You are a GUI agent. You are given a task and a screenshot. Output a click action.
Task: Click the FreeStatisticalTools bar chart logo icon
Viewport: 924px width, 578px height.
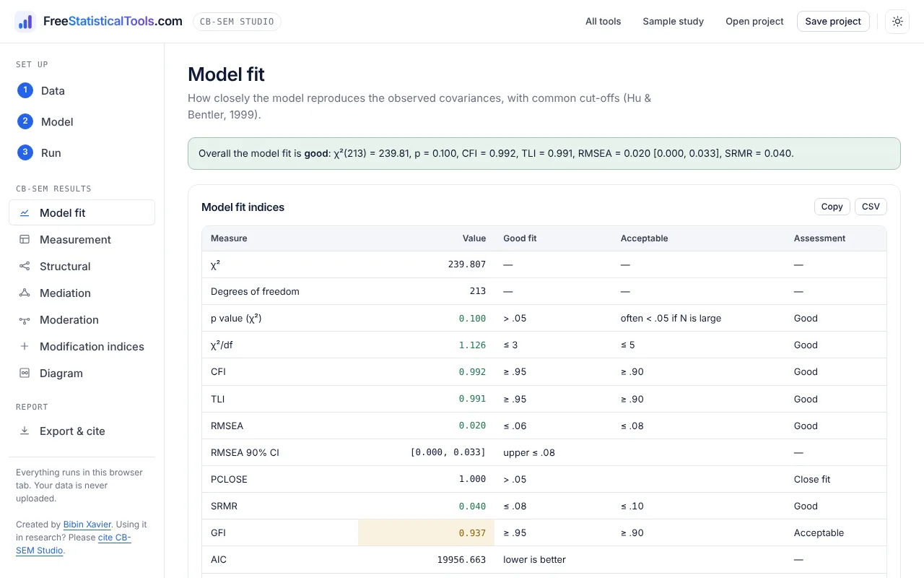pos(25,22)
